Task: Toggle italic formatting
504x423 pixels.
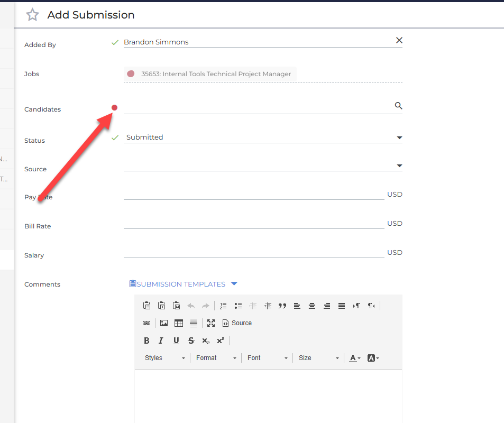Action: coord(161,341)
